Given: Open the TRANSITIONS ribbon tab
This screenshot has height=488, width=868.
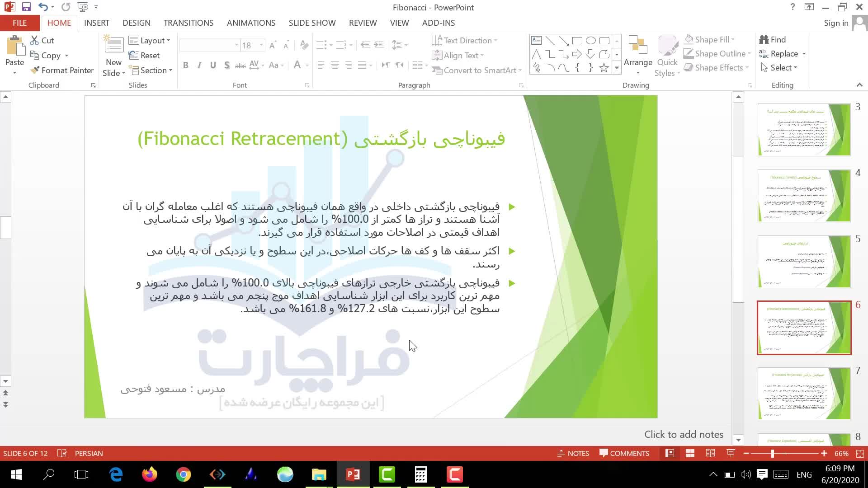Looking at the screenshot, I should (x=188, y=23).
